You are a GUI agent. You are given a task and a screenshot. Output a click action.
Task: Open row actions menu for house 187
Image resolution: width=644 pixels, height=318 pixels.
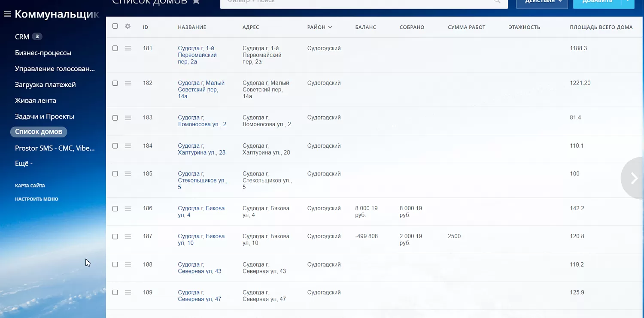click(x=128, y=236)
